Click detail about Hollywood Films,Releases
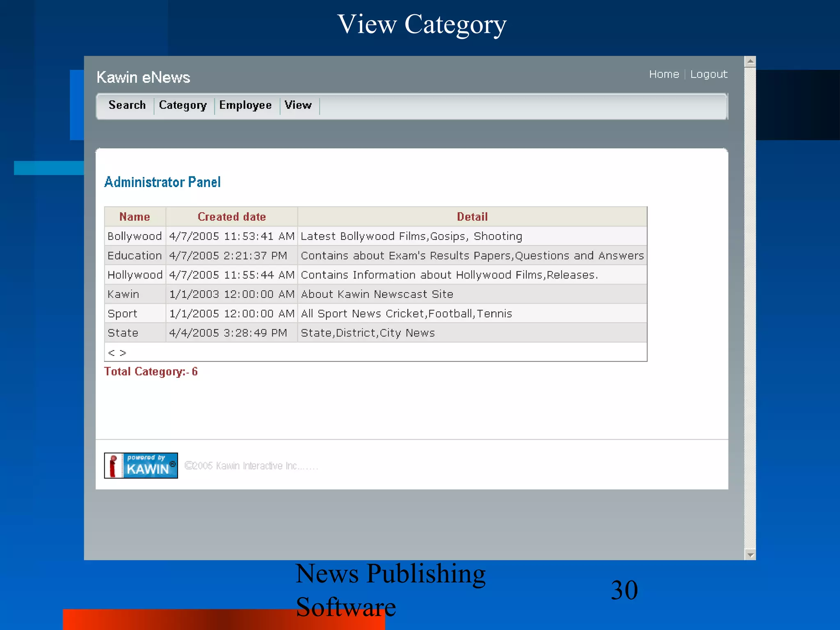 click(x=450, y=275)
